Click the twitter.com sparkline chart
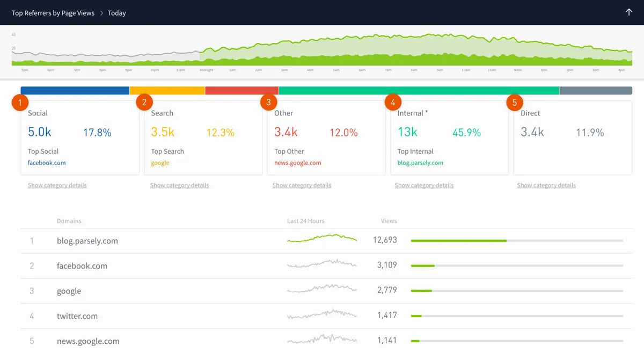Screen dimensions: 644x353 click(322, 314)
